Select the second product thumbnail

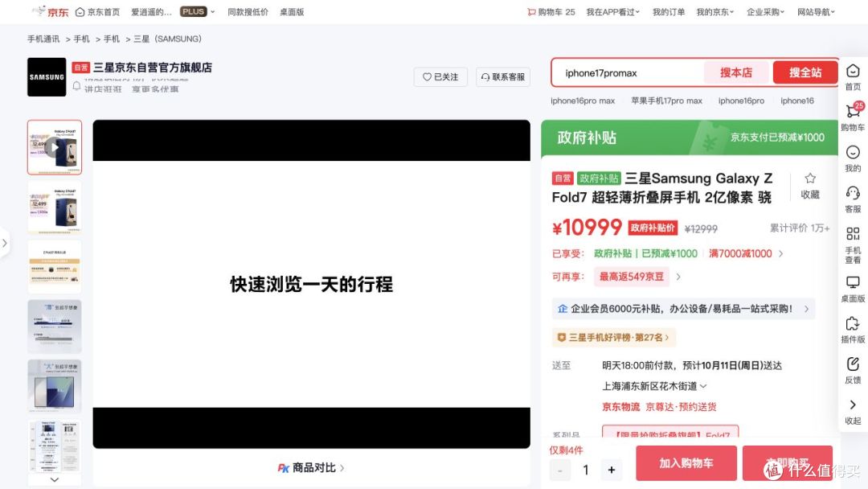(x=55, y=208)
